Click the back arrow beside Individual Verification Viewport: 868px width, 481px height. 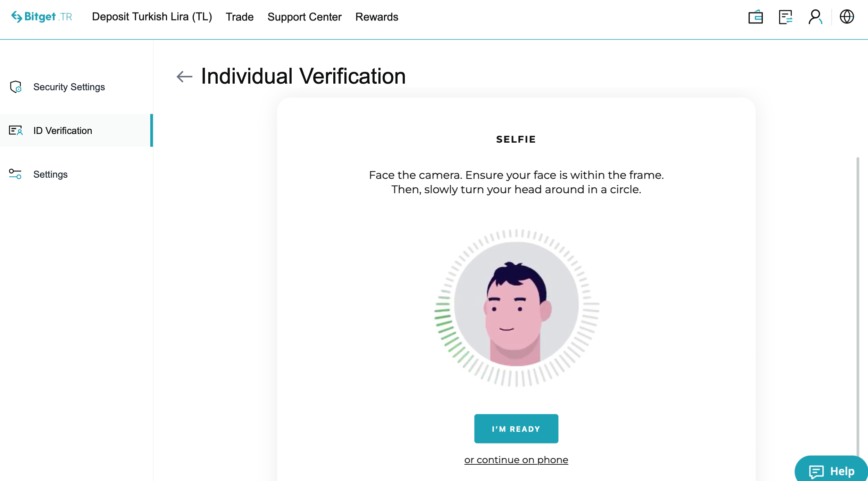(184, 76)
